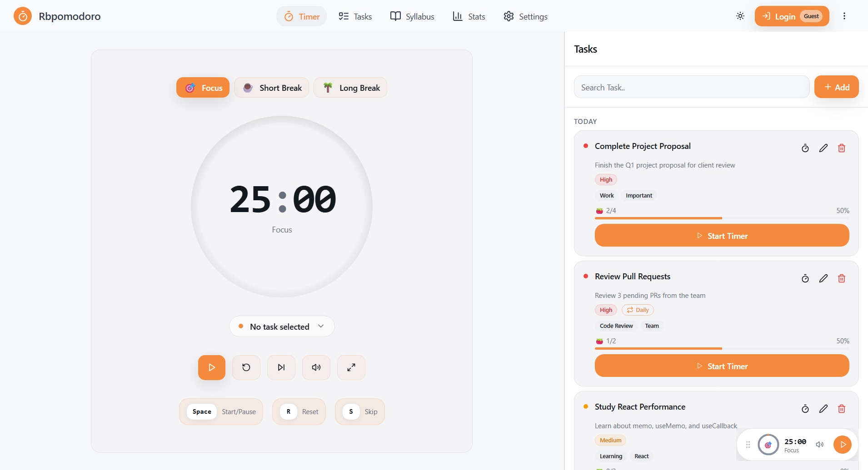This screenshot has width=868, height=470.
Task: Skip to the next session icon
Action: click(281, 367)
